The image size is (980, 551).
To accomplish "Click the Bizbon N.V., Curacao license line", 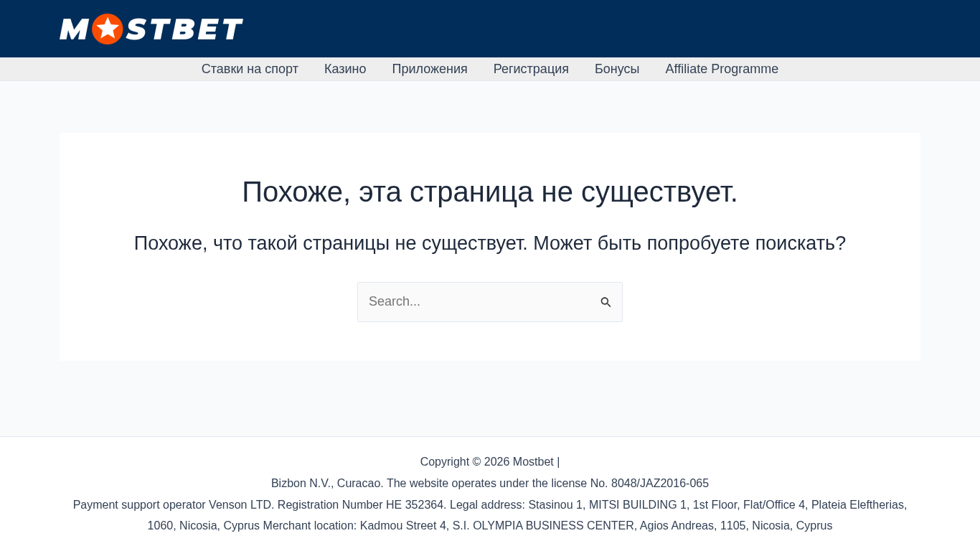I will click(490, 484).
